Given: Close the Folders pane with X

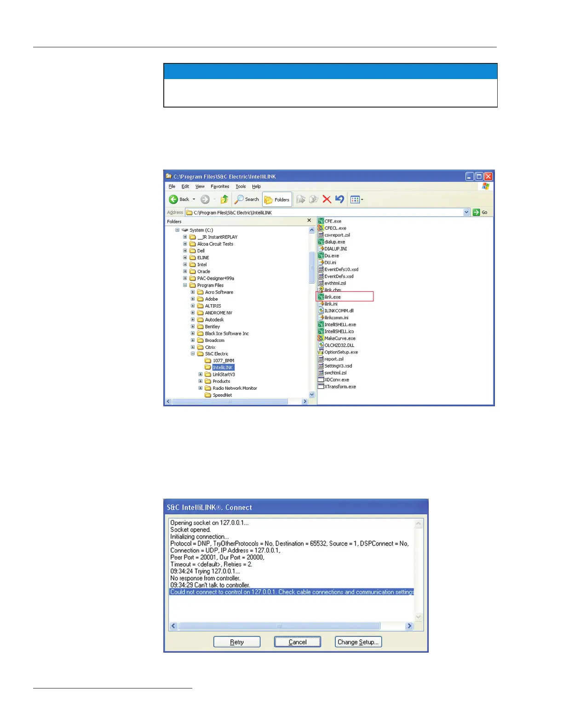Looking at the screenshot, I should point(309,221).
